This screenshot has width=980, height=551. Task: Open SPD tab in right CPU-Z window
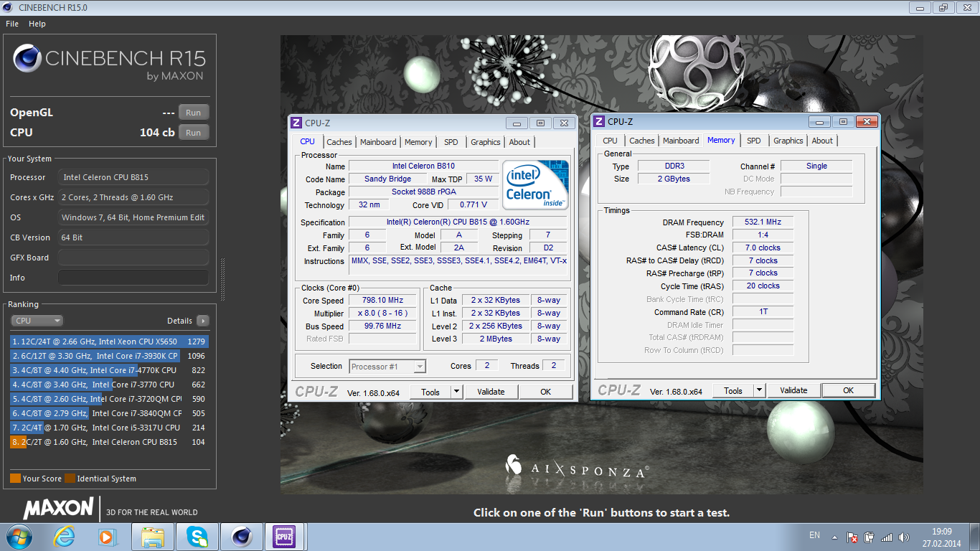(x=754, y=141)
